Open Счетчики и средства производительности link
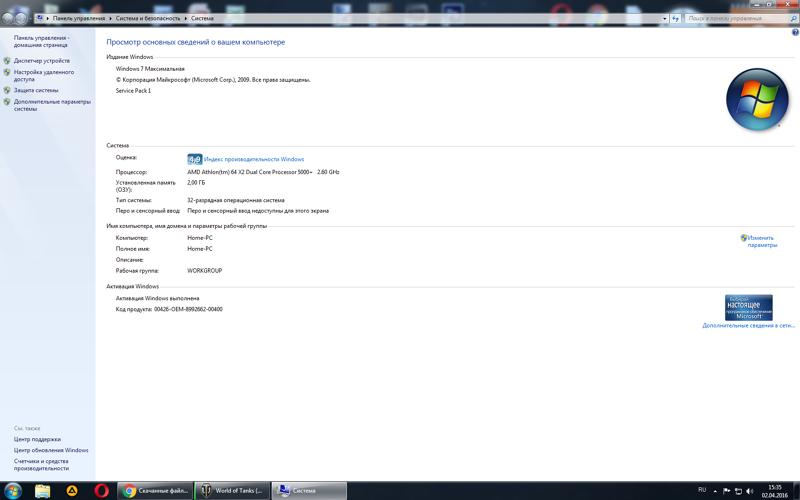The image size is (800, 500). click(41, 465)
